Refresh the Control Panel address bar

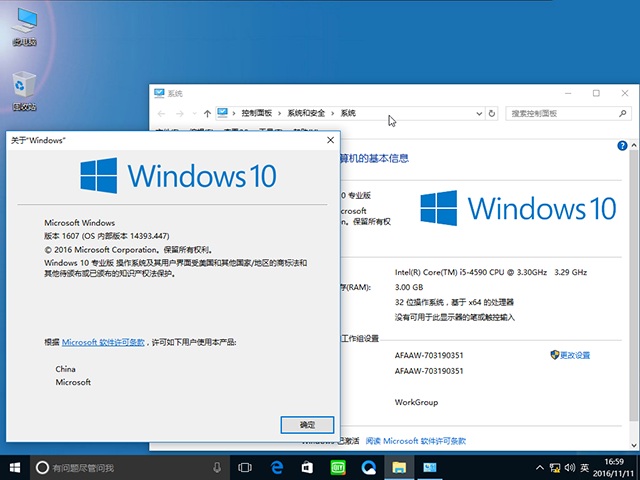click(491, 113)
